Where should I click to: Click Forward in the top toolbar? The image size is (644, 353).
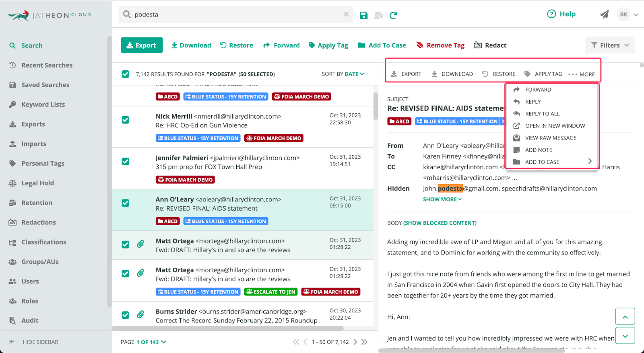[281, 45]
